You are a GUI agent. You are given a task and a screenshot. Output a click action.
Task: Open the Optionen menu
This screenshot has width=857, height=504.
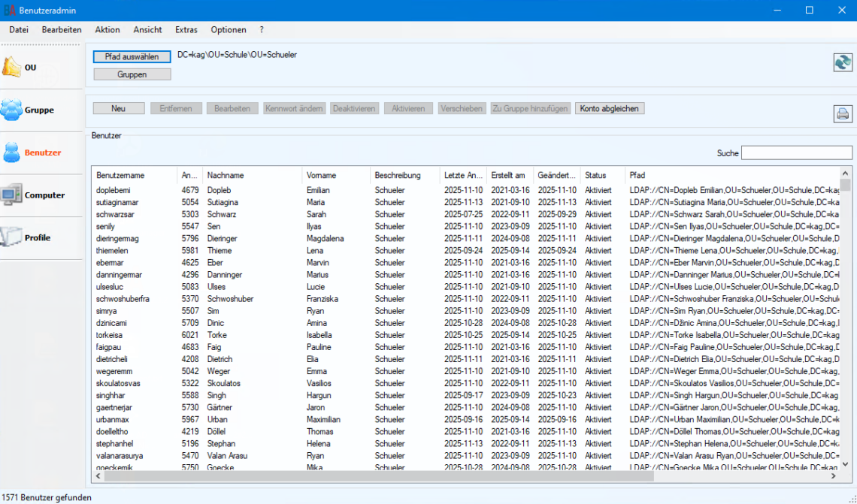(229, 30)
